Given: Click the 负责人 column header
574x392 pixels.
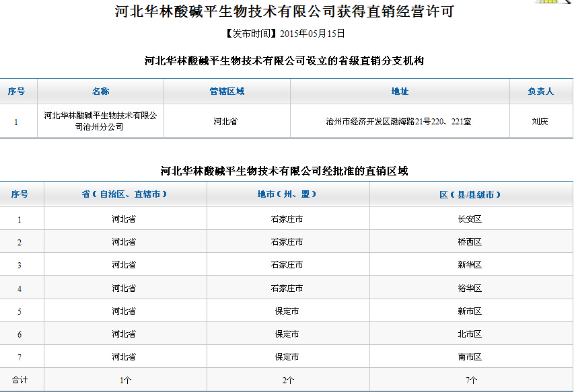Looking at the screenshot, I should click(x=541, y=91).
